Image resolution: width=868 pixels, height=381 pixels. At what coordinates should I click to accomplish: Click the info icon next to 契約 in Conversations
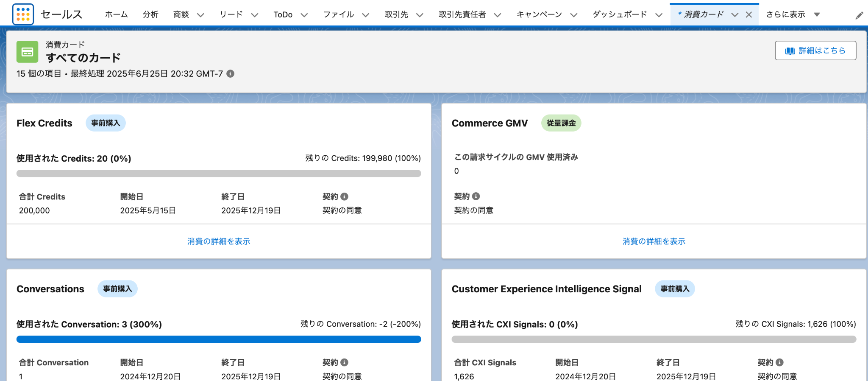coord(345,362)
